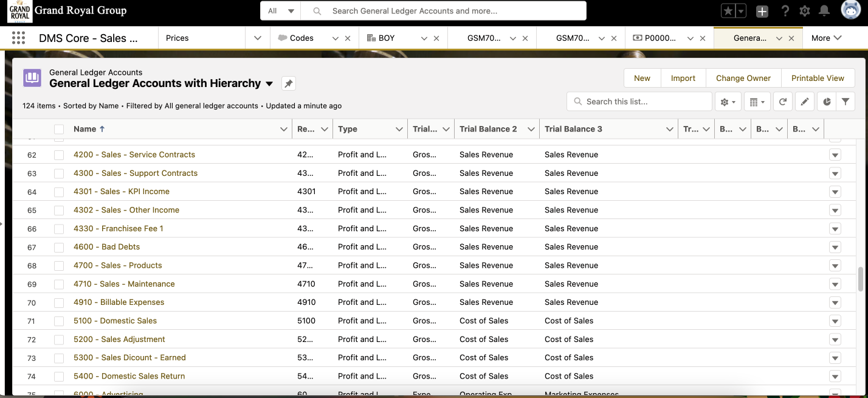The image size is (868, 398).
Task: Open the user profile avatar
Action: [851, 10]
